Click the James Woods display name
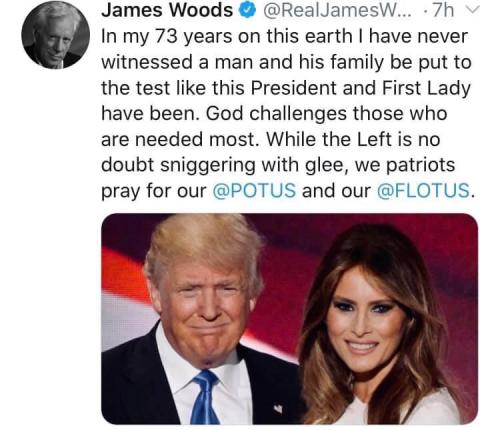This screenshot has width=500, height=430. (167, 10)
